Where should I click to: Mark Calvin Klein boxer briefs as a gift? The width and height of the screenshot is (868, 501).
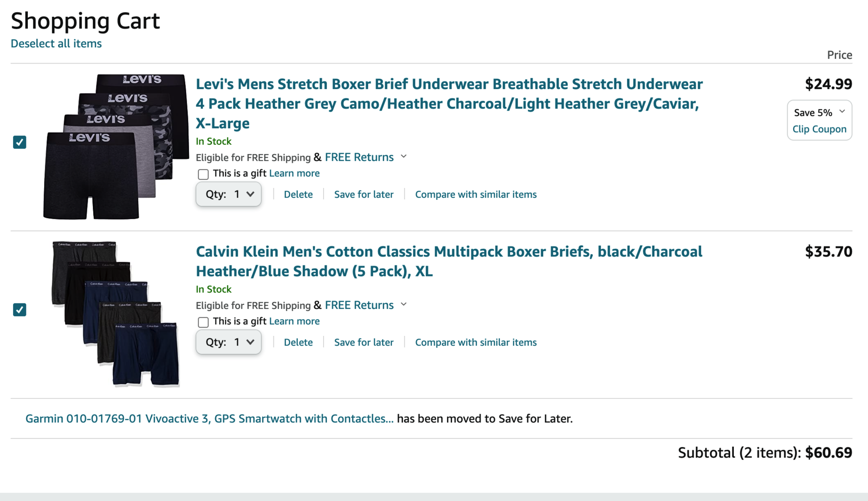[203, 322]
